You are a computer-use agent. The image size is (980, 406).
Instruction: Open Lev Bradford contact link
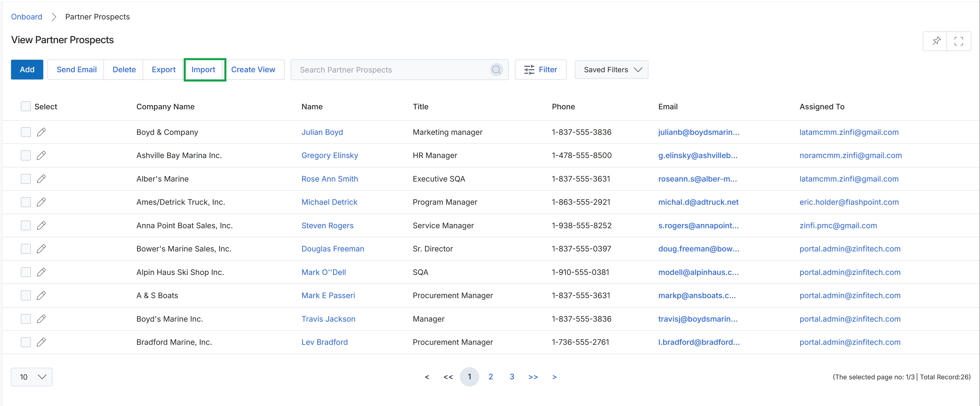click(325, 342)
